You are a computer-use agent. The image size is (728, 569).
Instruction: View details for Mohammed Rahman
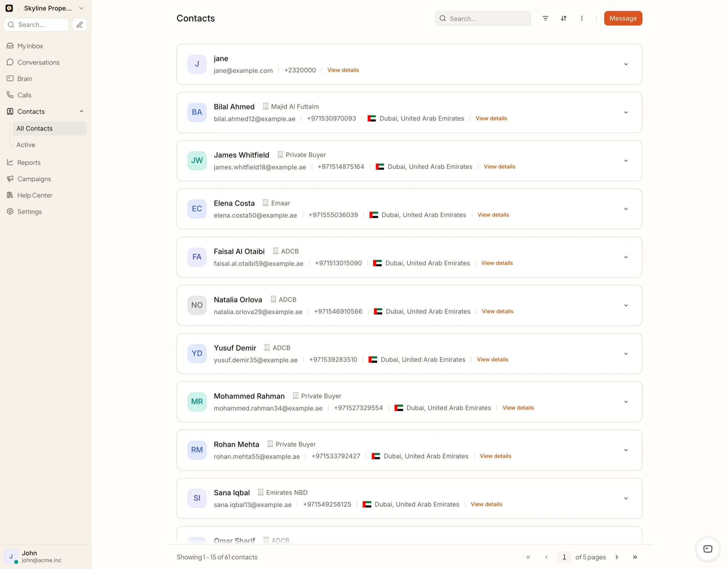[518, 408]
